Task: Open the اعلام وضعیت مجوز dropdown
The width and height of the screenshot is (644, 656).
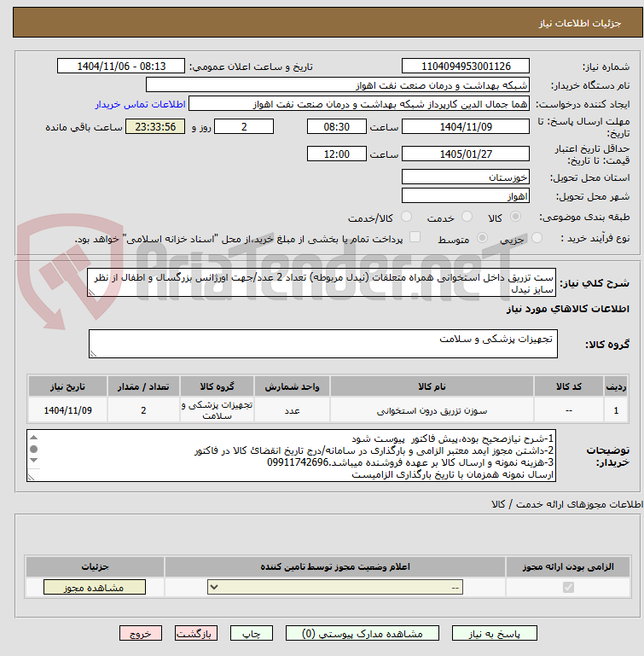Action: pyautogui.click(x=335, y=588)
